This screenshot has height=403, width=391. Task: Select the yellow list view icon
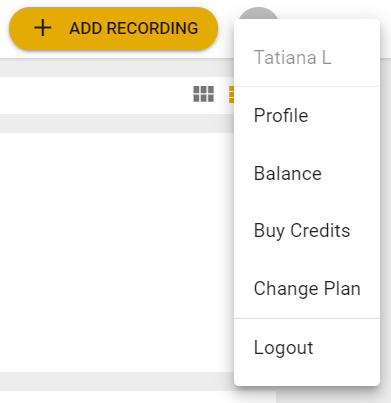tap(231, 94)
